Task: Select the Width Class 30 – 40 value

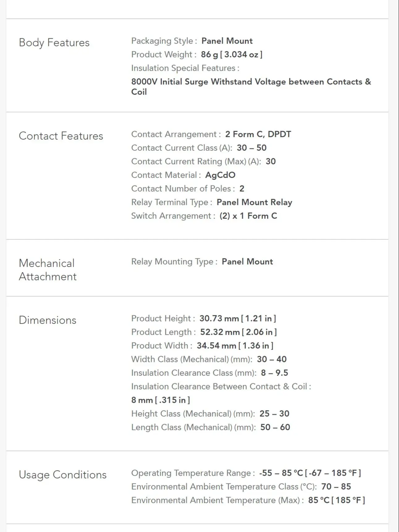Action: 272,359
